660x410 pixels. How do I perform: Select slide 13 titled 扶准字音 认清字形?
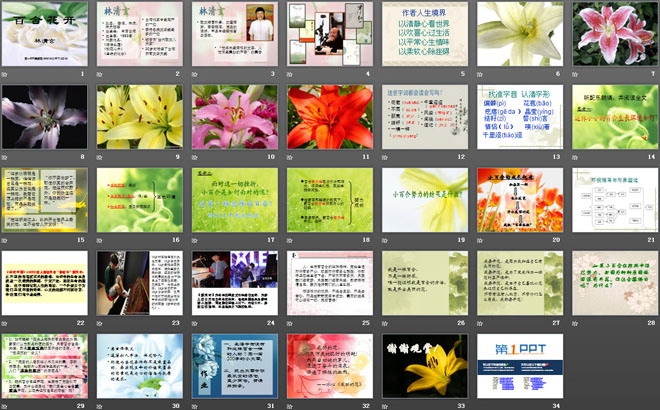pyautogui.click(x=520, y=117)
